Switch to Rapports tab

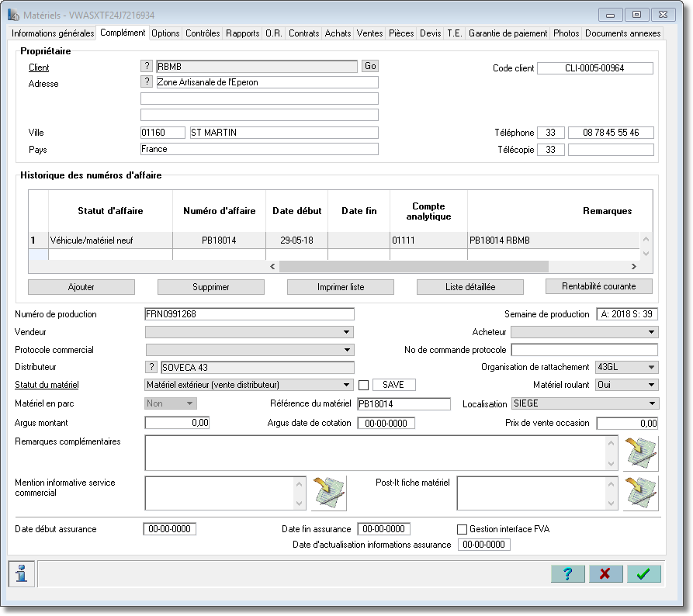coord(243,33)
